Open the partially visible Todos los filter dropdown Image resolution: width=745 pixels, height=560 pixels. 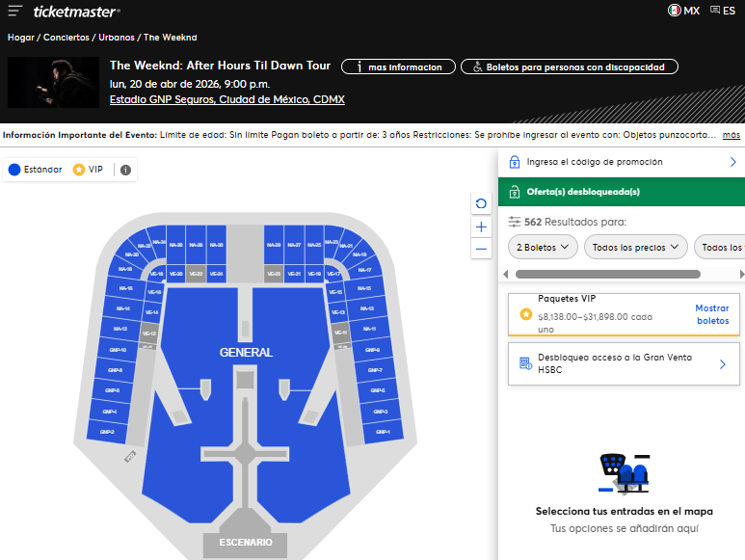click(719, 247)
